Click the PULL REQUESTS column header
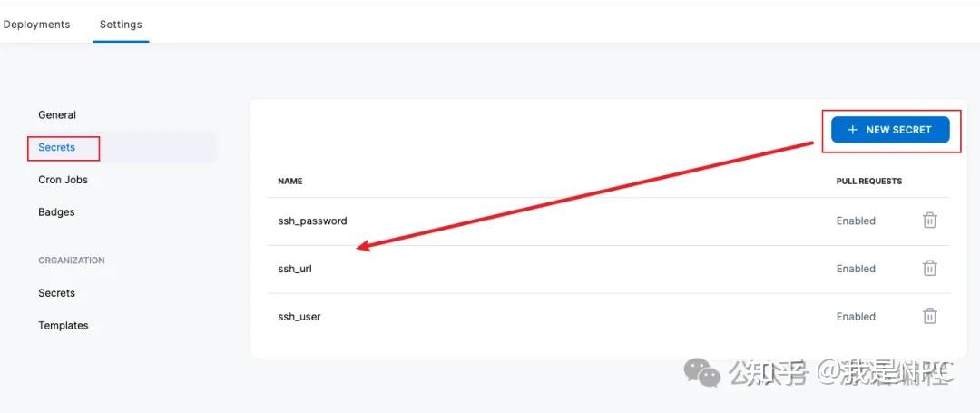980x413 pixels. point(869,182)
